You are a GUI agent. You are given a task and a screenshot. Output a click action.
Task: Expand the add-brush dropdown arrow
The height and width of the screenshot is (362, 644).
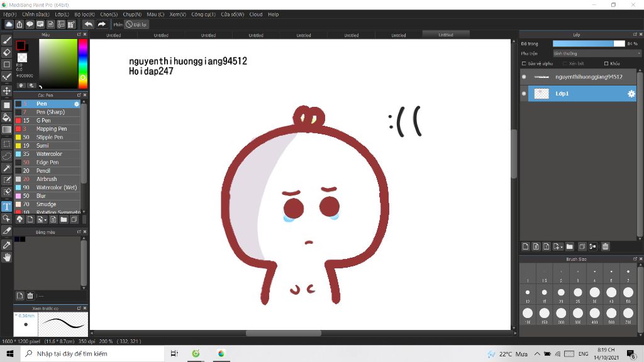45,220
